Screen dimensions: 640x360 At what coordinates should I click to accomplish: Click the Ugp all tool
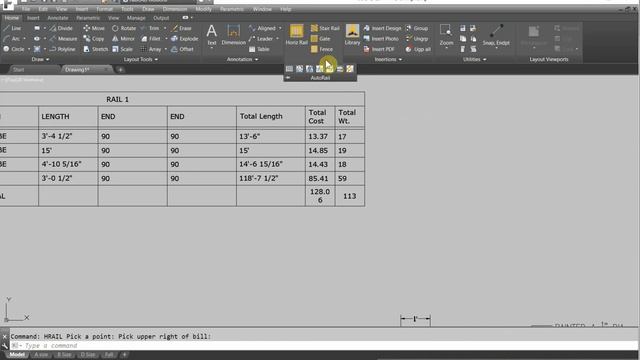click(x=418, y=49)
